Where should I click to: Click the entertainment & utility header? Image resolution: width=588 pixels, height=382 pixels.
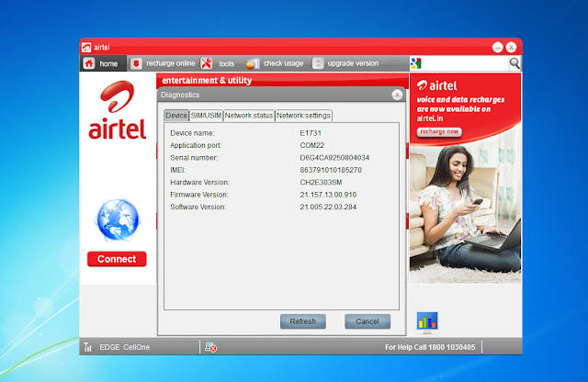pos(207,80)
